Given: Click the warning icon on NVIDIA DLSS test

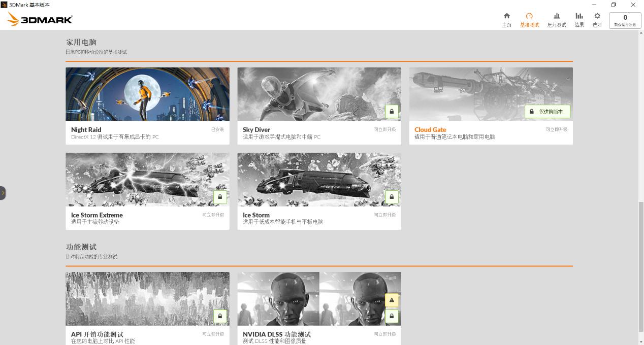Looking at the screenshot, I should 392,300.
